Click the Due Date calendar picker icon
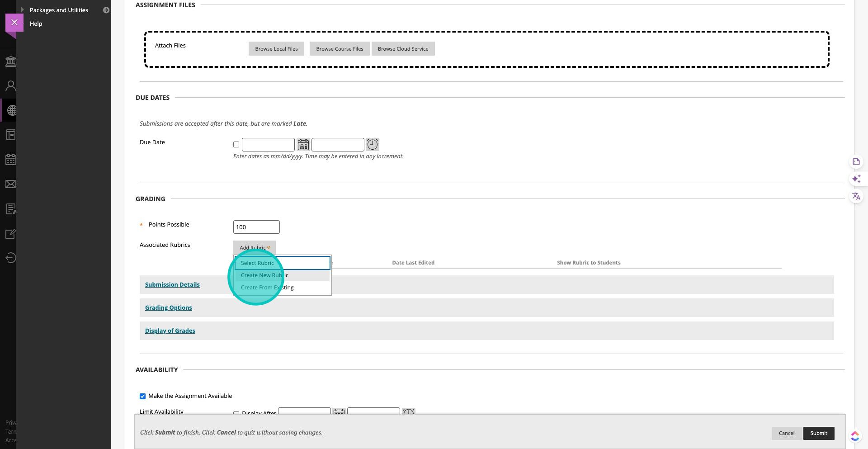Screen dimensions: 868x449 pyautogui.click(x=303, y=145)
